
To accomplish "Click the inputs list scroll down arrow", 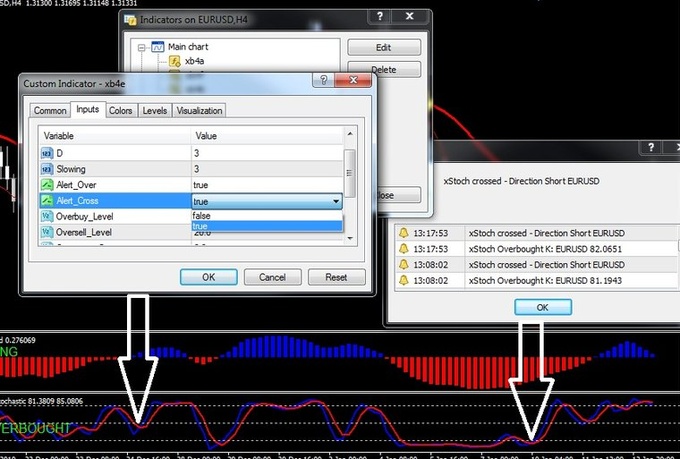I will click(x=350, y=239).
